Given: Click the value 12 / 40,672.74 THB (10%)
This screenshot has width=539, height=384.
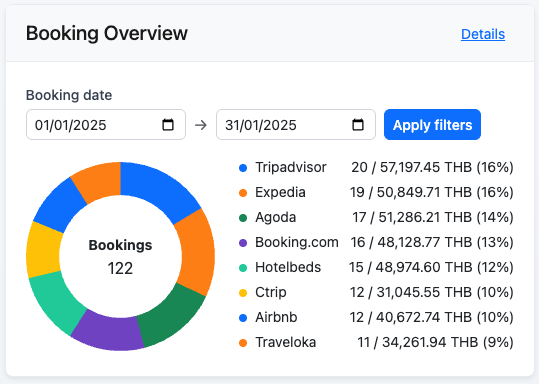Looking at the screenshot, I should [x=431, y=317].
